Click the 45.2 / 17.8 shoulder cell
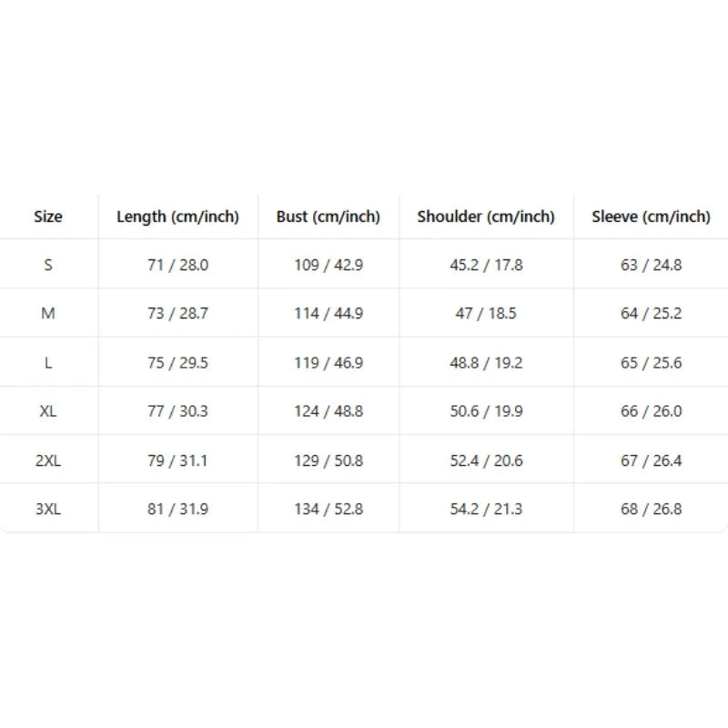 pos(486,265)
